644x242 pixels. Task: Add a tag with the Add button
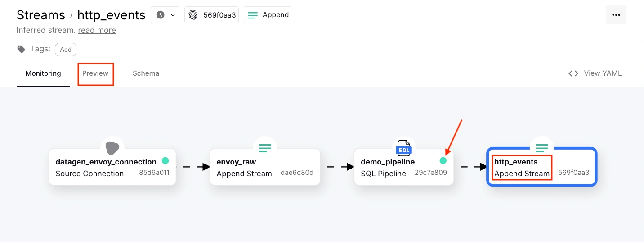[66, 50]
